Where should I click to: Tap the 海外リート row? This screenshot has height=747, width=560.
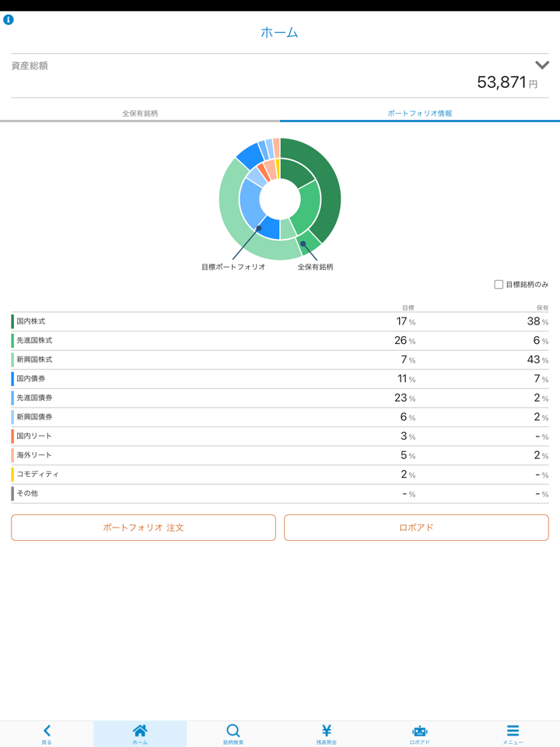click(x=280, y=455)
